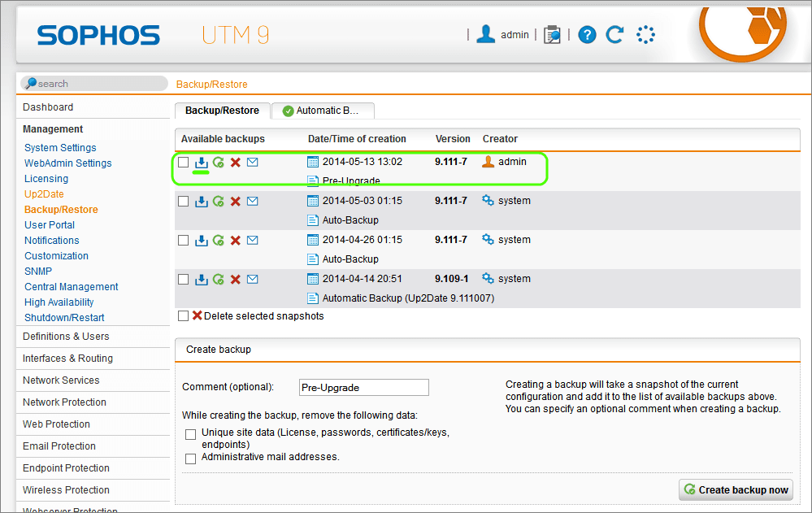Click the dotted circle activity icon
The height and width of the screenshot is (513, 812).
pyautogui.click(x=645, y=35)
